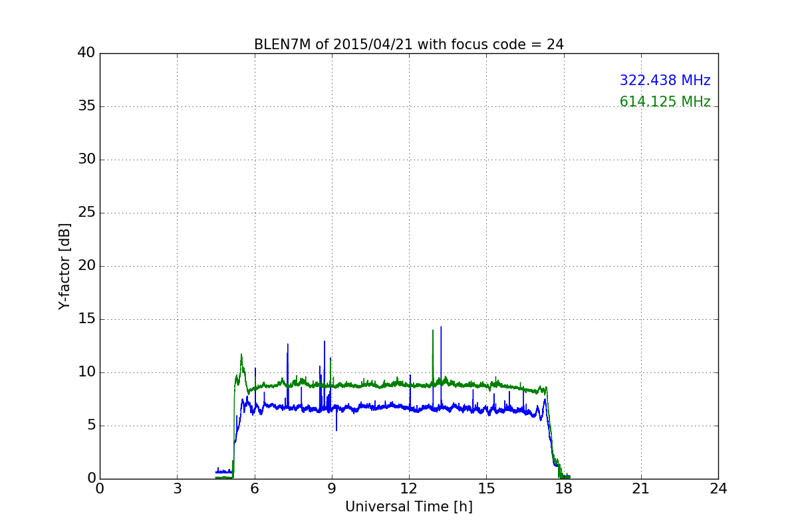Click the y-axis tick label '25'
Viewport: 798px width, 532px height.
pyautogui.click(x=86, y=213)
